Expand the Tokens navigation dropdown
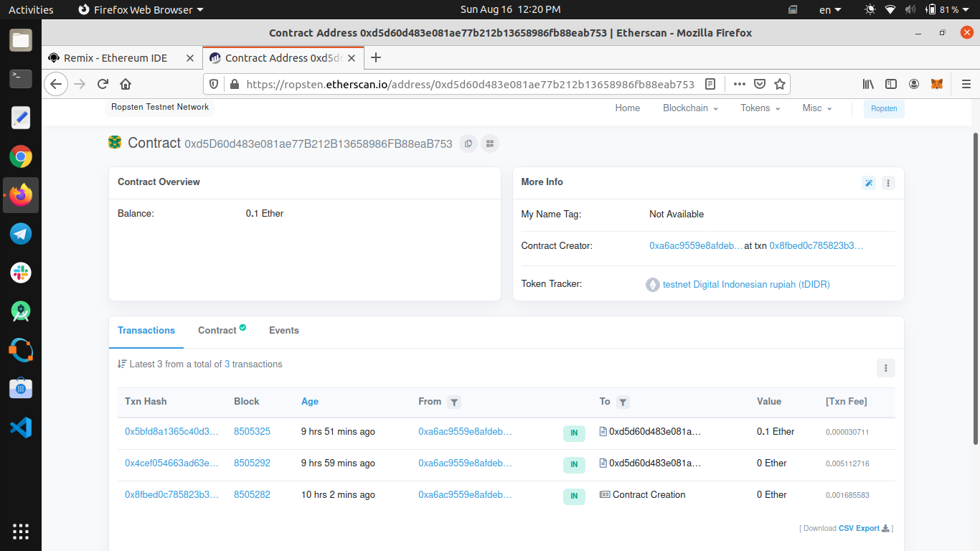The image size is (980, 551). 760,108
